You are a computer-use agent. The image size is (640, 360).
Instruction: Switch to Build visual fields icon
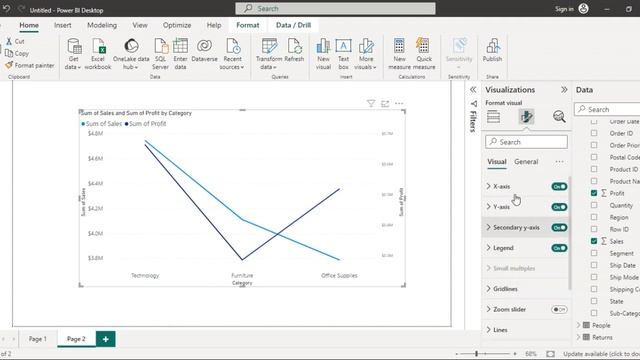point(493,117)
